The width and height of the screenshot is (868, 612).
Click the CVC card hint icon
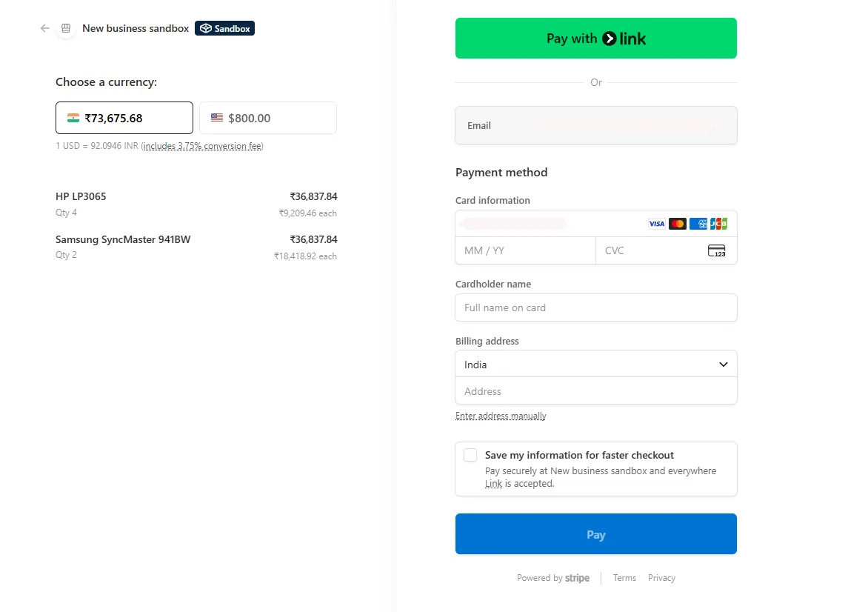pyautogui.click(x=716, y=250)
